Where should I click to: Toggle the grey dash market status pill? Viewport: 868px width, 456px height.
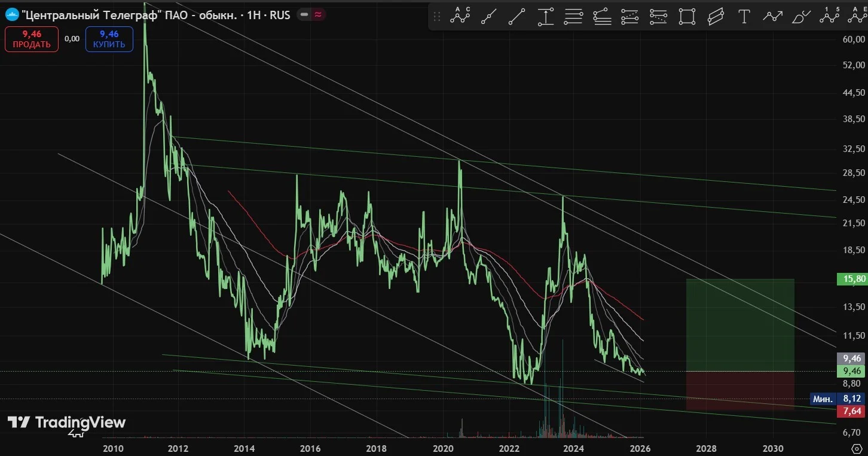tap(304, 15)
